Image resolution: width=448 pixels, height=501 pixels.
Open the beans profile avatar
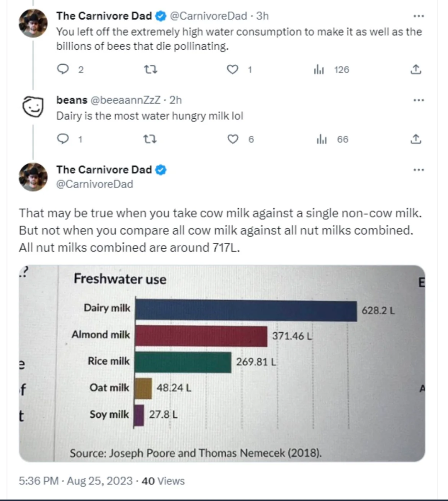pyautogui.click(x=33, y=107)
